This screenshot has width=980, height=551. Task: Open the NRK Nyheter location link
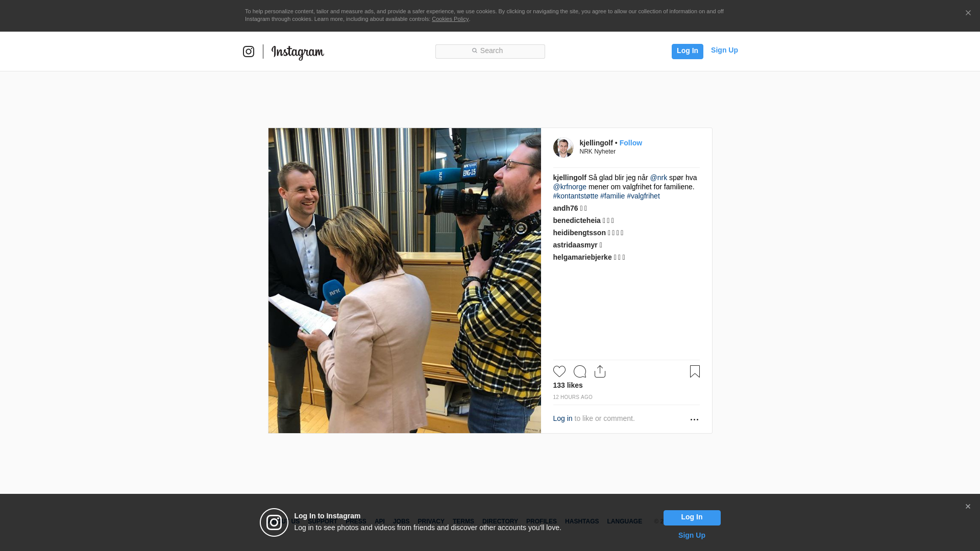[x=597, y=152]
